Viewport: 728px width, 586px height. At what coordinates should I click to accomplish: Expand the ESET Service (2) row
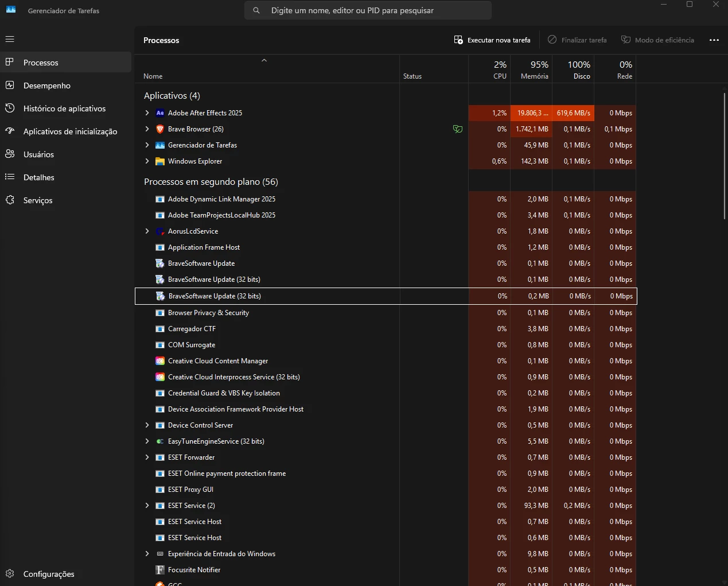pos(147,506)
